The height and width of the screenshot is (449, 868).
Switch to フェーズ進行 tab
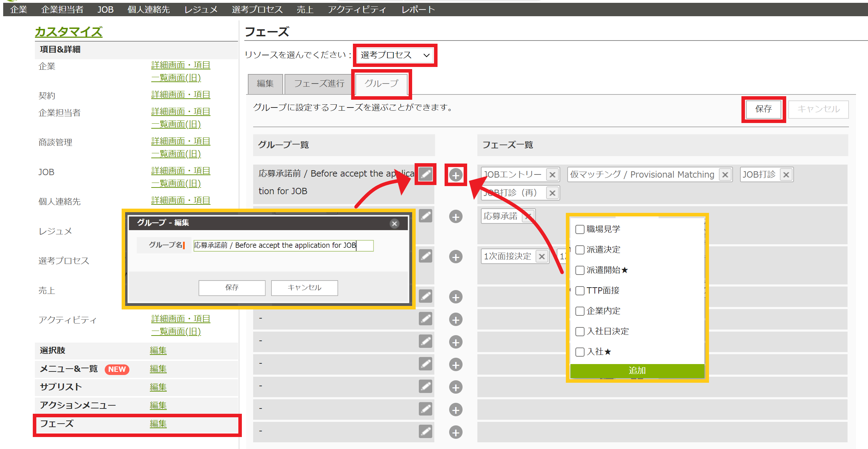319,84
